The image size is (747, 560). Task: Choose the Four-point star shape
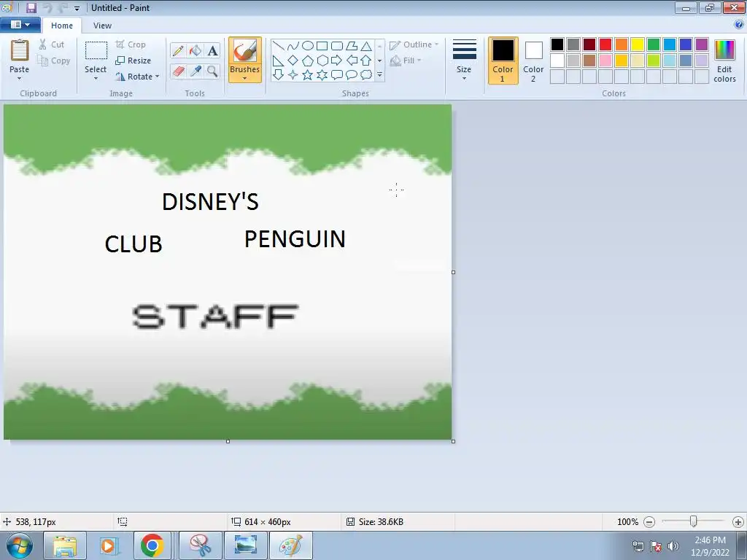pyautogui.click(x=293, y=75)
